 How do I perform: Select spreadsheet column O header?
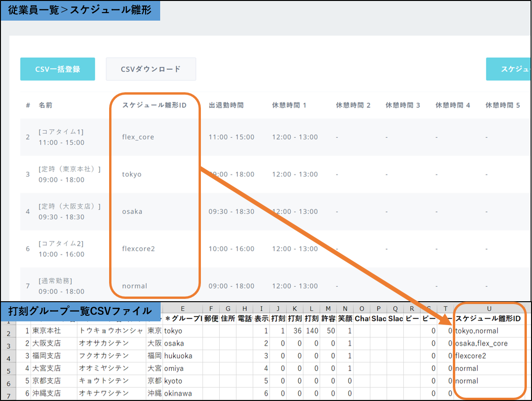tap(362, 309)
